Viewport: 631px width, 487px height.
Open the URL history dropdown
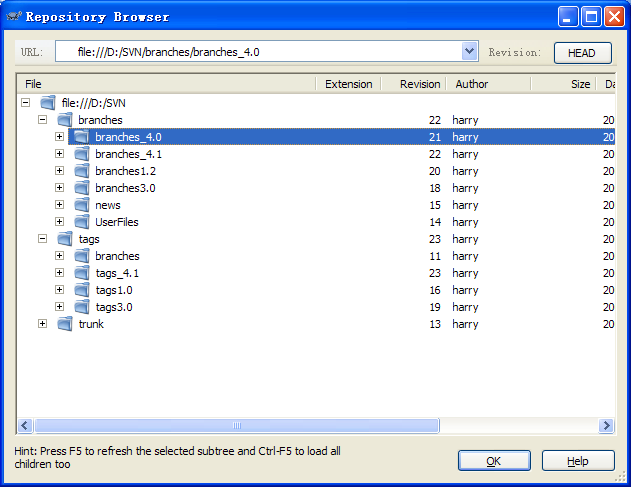pyautogui.click(x=469, y=51)
